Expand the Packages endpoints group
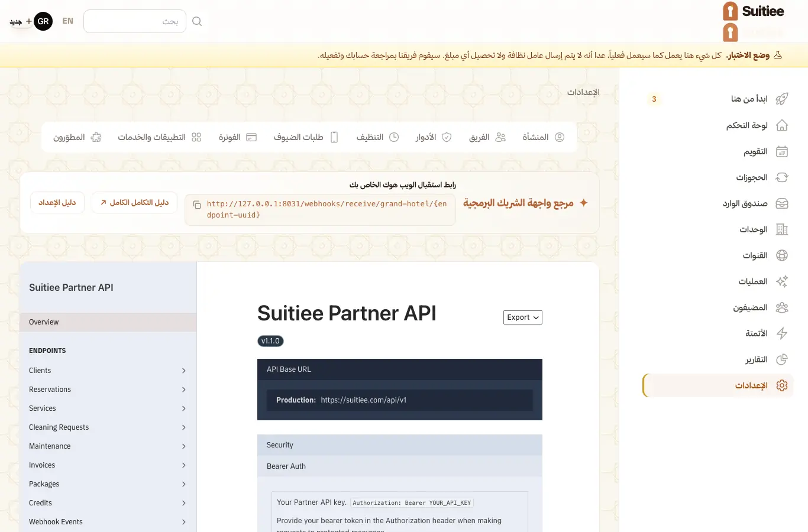Screen dimensions: 808x532 [x=108, y=484]
